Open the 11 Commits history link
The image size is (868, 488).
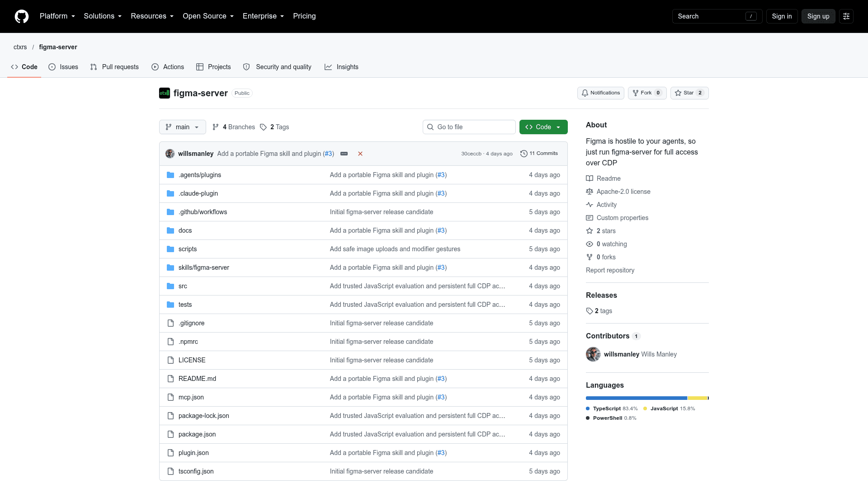(539, 154)
